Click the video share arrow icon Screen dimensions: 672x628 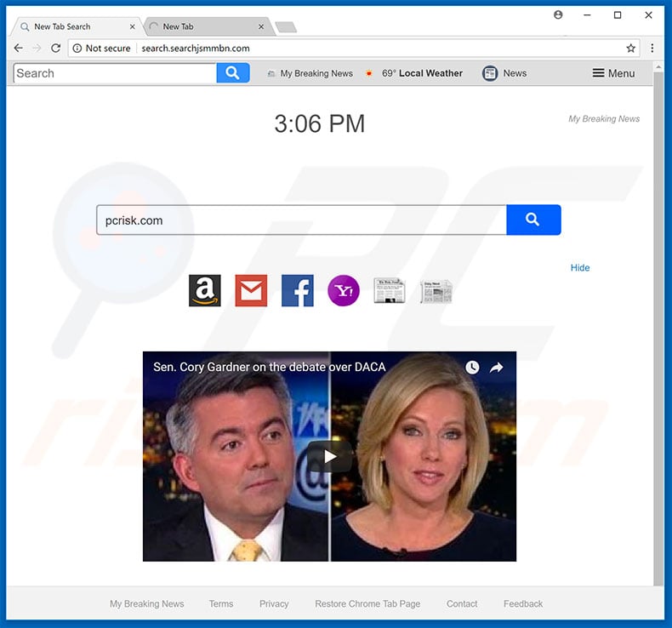click(496, 368)
